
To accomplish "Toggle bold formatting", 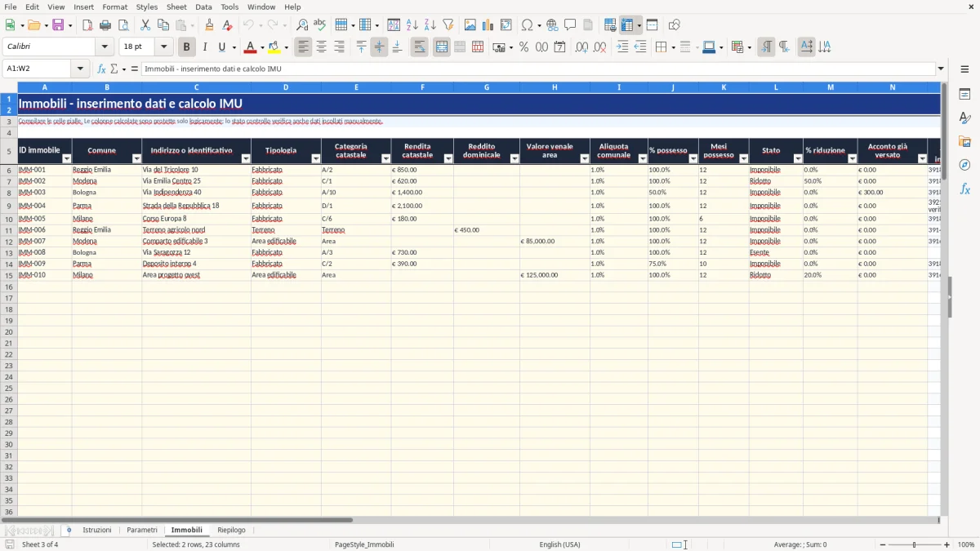I will coord(187,47).
